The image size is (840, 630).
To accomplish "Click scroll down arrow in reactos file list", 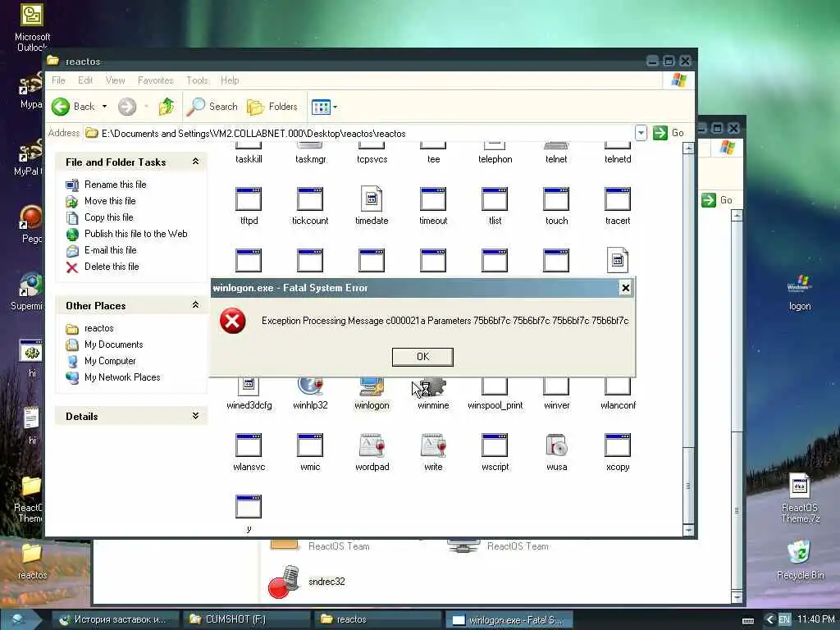I will point(688,530).
